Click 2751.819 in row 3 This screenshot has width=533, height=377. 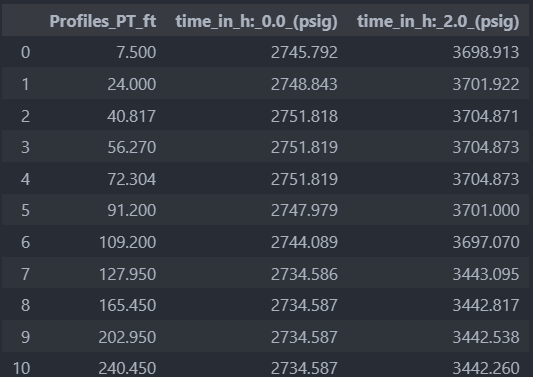pos(304,148)
